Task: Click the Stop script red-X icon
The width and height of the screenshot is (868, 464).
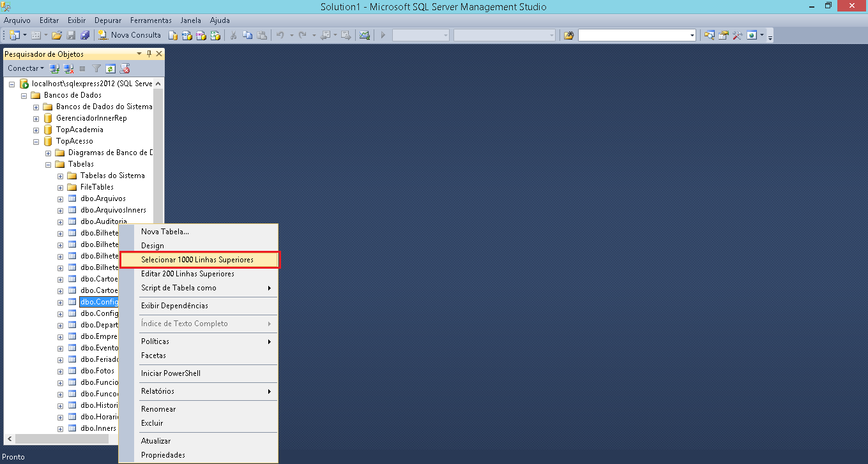Action: point(125,68)
